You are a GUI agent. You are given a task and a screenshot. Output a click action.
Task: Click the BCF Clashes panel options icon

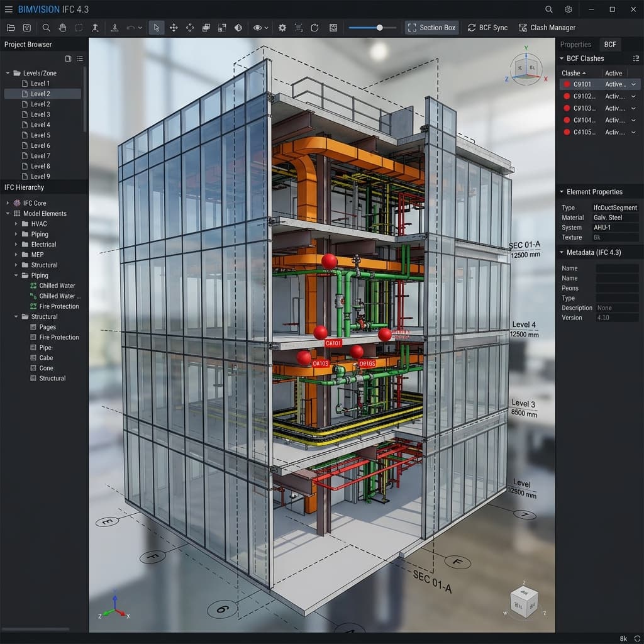click(636, 58)
